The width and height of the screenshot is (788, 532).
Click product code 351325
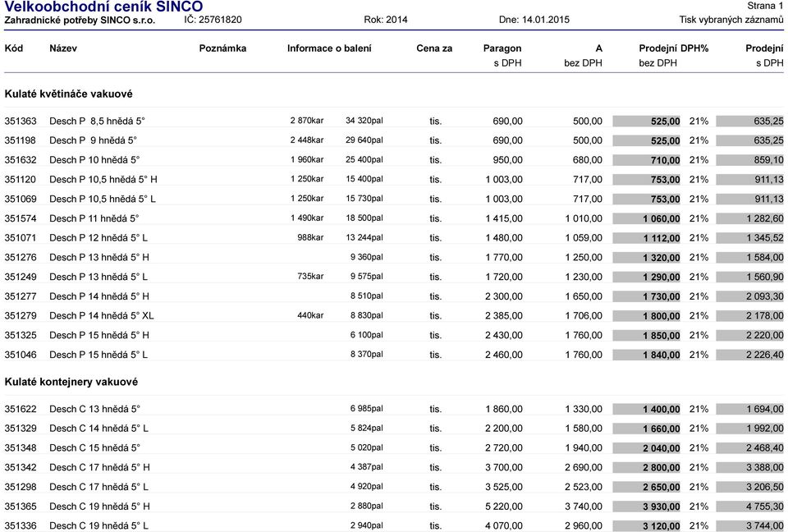(21, 336)
